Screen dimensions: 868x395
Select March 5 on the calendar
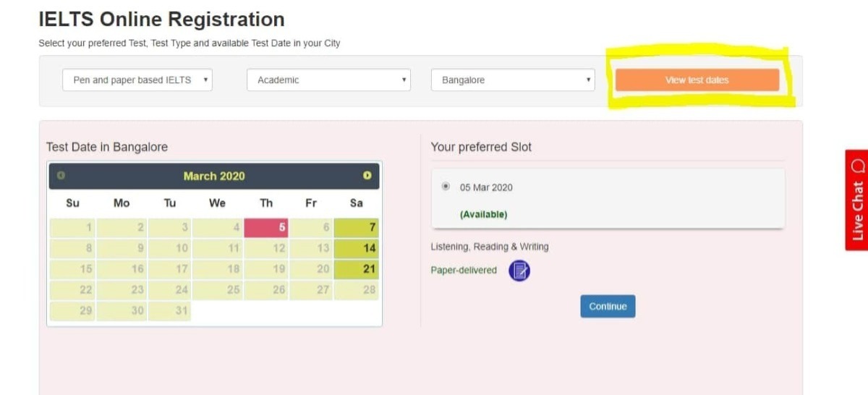point(267,227)
